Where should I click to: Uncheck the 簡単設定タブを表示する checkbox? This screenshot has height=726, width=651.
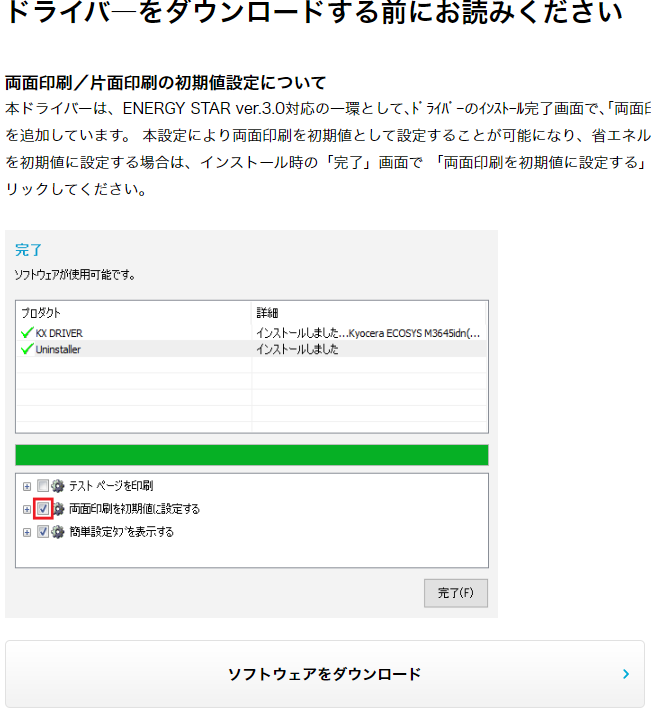pos(43,532)
